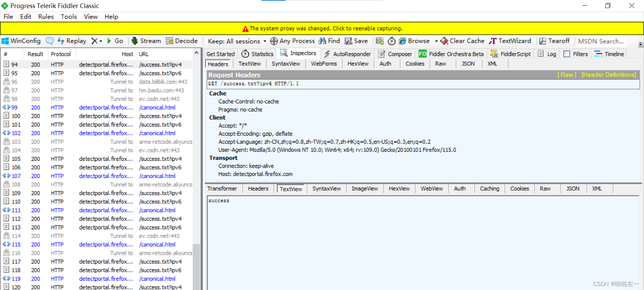Screen dimensions: 644x290
Task: Click the GET request line text field
Action: click(423, 84)
